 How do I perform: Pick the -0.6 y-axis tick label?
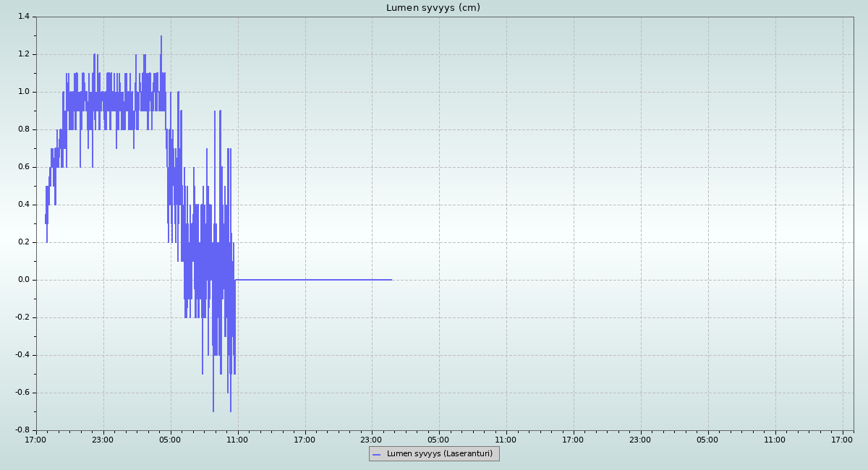(x=22, y=393)
